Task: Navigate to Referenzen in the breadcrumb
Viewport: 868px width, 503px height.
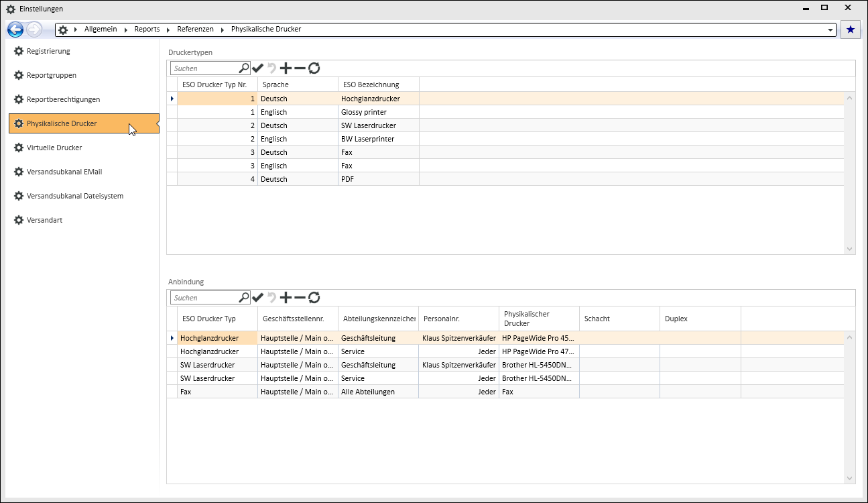Action: pyautogui.click(x=195, y=30)
